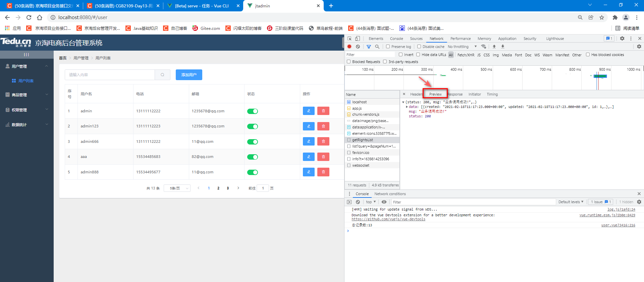The image size is (644, 282).
Task: Bookmark this page with the star icon
Action: [x=602, y=17]
